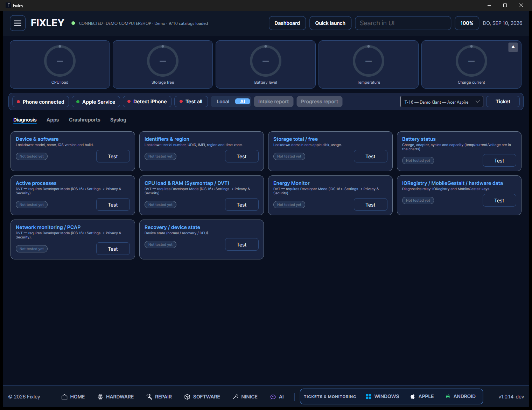Open the Repair section
This screenshot has width=532, height=410.
(x=159, y=397)
